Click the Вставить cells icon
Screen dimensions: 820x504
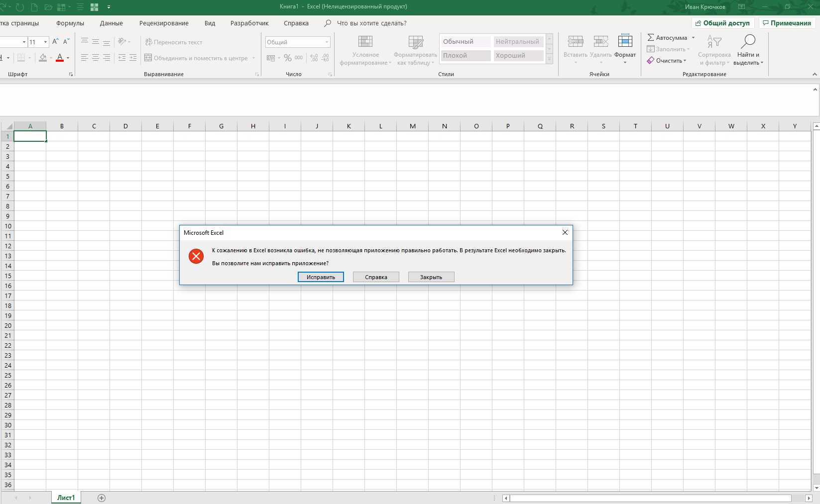[576, 42]
